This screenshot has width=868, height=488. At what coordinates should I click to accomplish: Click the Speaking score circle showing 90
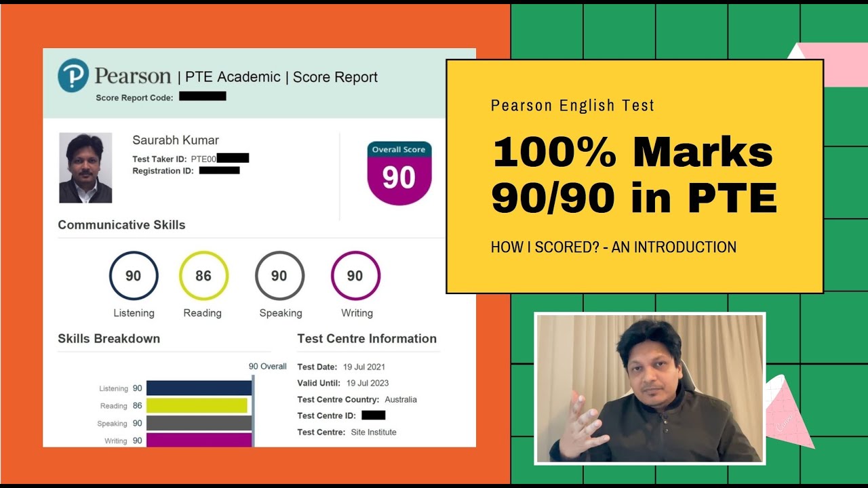279,276
